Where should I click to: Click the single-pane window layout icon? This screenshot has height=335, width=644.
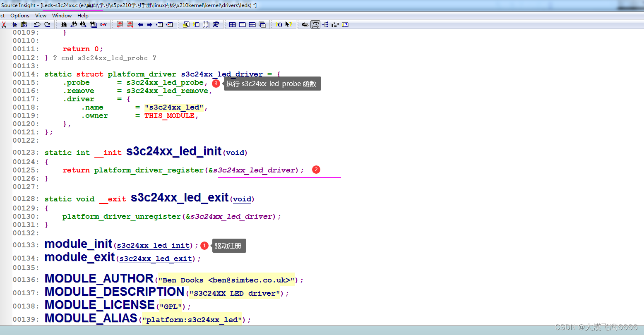pyautogui.click(x=243, y=24)
